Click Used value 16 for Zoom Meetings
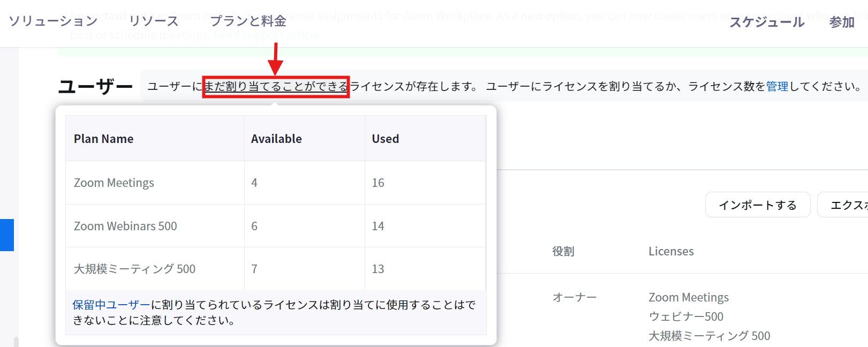Image resolution: width=868 pixels, height=347 pixels. point(378,183)
